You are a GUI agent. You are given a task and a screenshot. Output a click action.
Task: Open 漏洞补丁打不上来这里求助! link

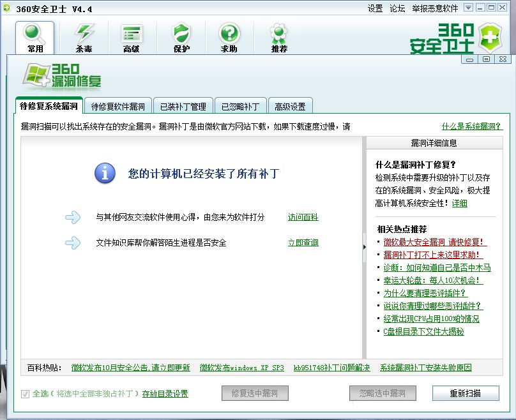point(433,255)
